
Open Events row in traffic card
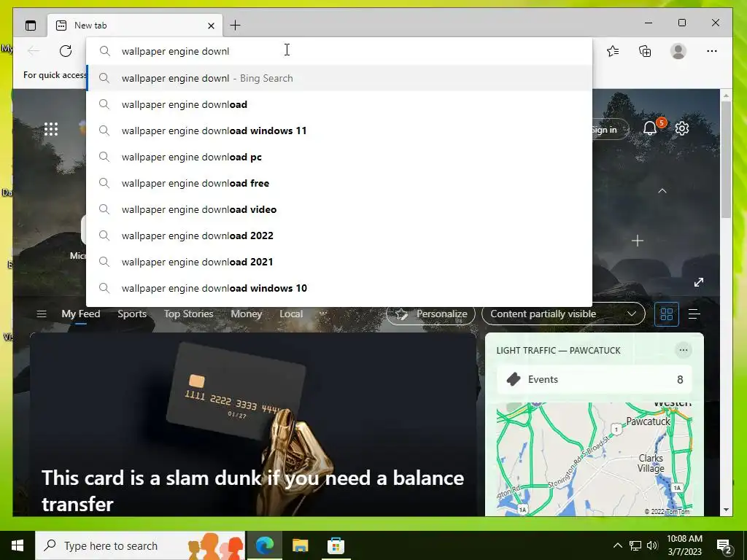click(x=595, y=379)
